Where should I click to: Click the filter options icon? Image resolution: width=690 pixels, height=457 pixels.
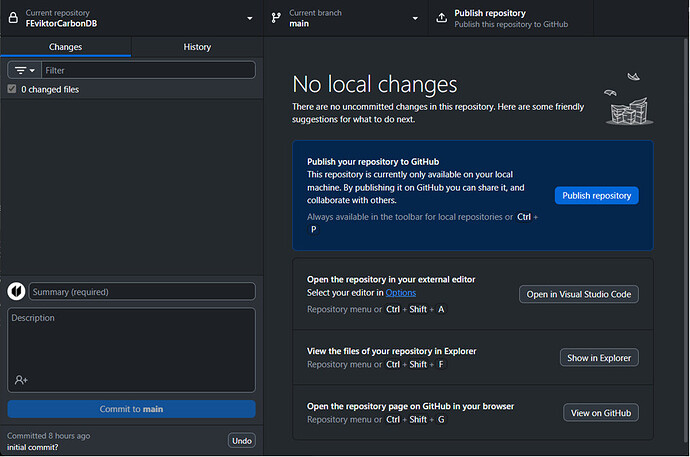coord(20,70)
